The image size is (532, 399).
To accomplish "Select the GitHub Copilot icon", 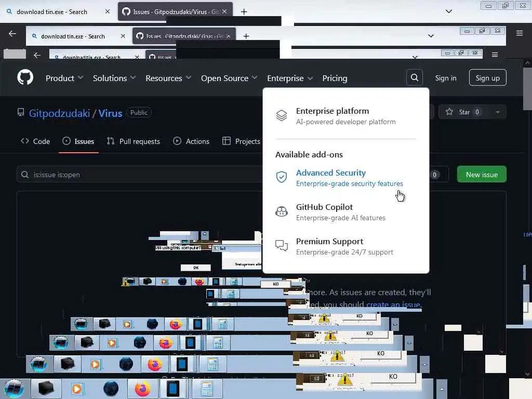I will point(281,211).
